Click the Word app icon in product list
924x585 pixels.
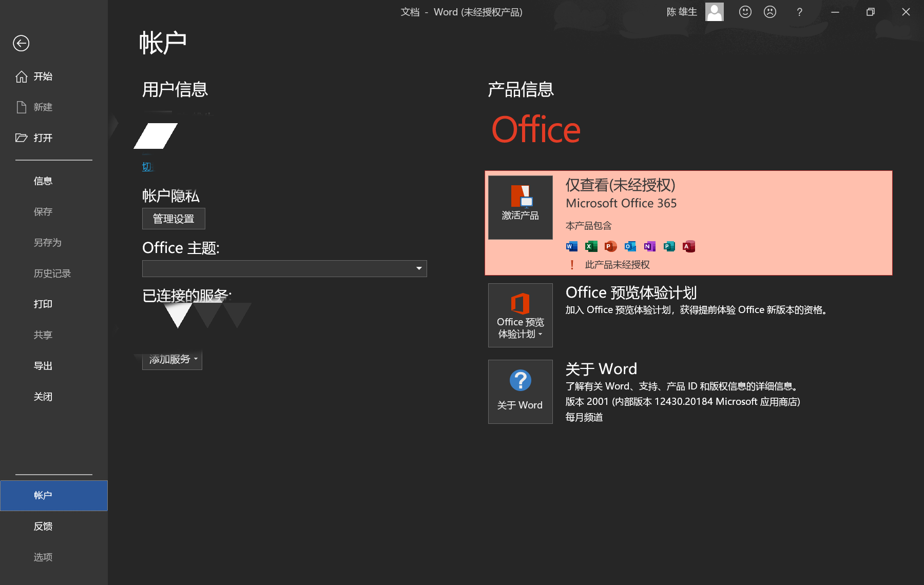click(x=571, y=246)
